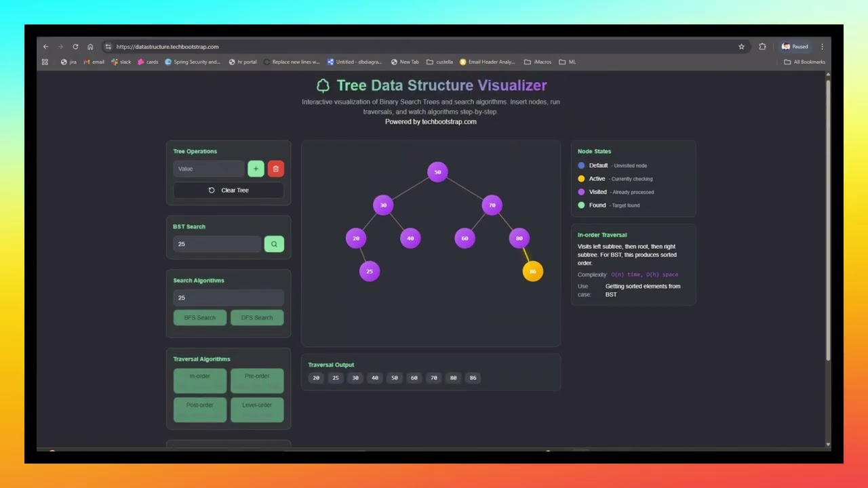Open the Spring Security bookmark
This screenshot has width=868, height=488.
pos(193,62)
